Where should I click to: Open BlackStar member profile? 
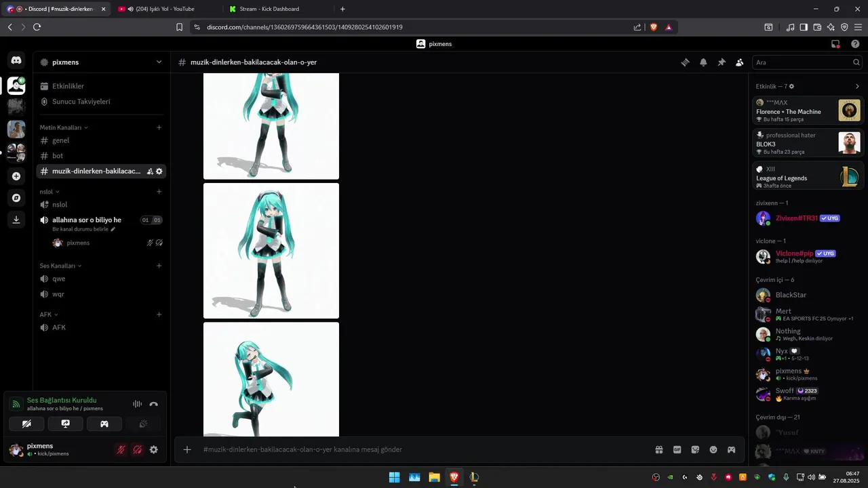point(807,295)
